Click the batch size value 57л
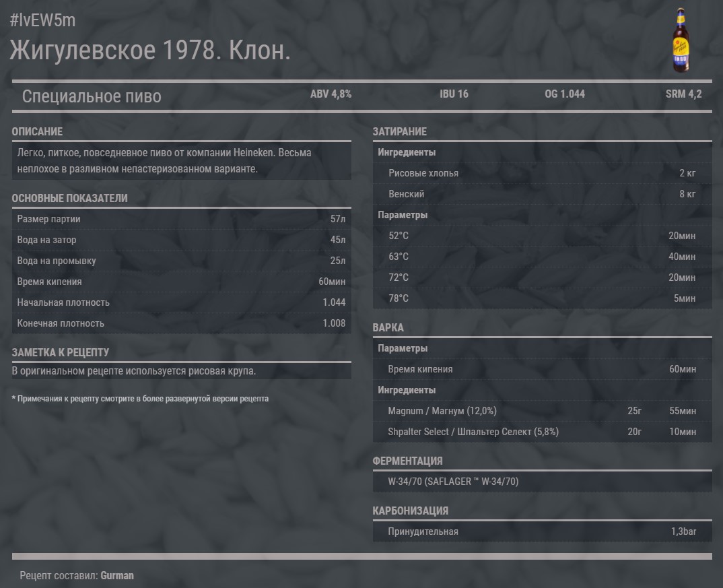723x588 pixels. (x=337, y=219)
